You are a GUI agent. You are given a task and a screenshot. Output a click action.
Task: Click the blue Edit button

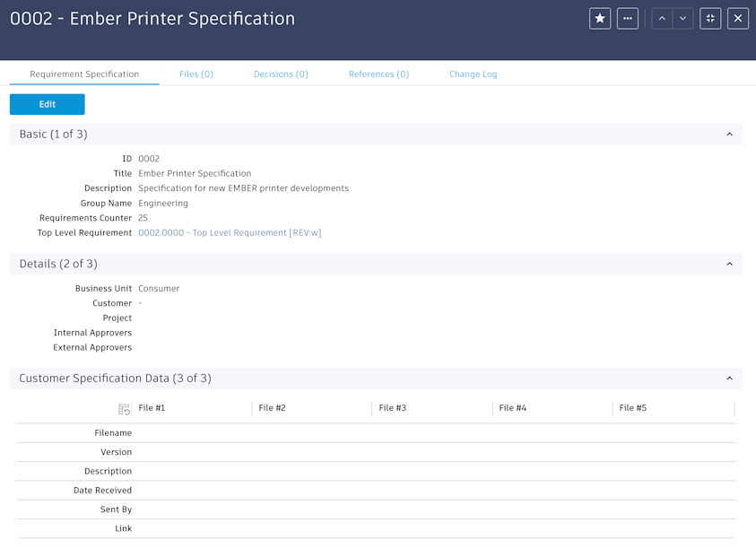tap(48, 104)
